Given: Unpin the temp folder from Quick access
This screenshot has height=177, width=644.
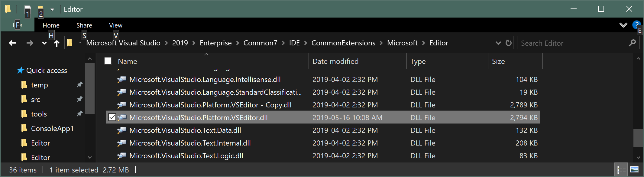Looking at the screenshot, I should pos(79,85).
